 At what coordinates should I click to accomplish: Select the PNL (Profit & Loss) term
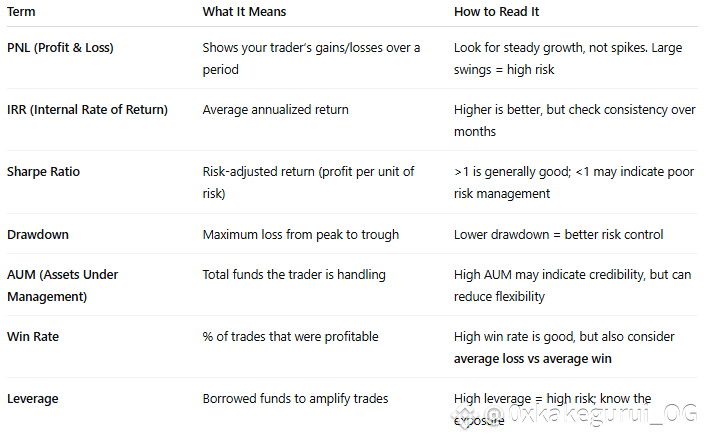(x=60, y=48)
